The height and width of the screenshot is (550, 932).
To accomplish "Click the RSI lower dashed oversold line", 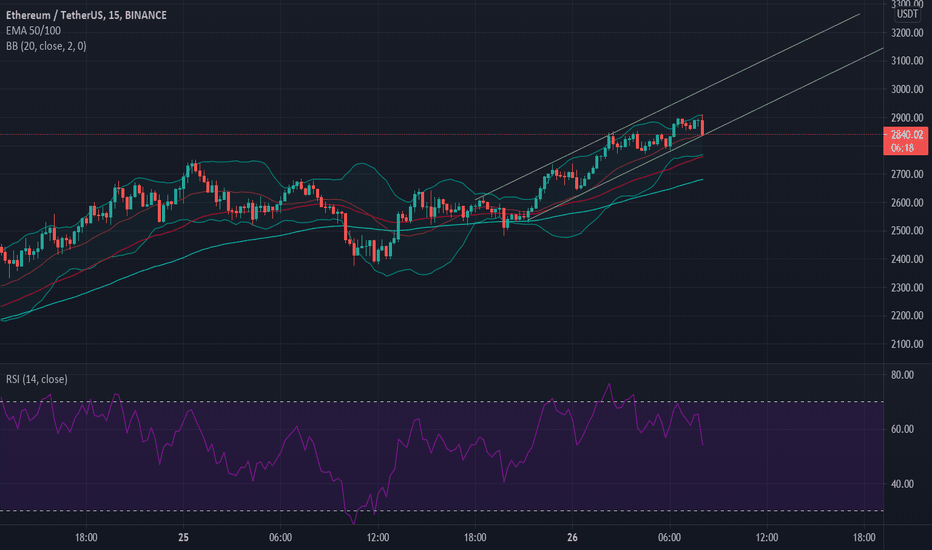I will 442,511.
